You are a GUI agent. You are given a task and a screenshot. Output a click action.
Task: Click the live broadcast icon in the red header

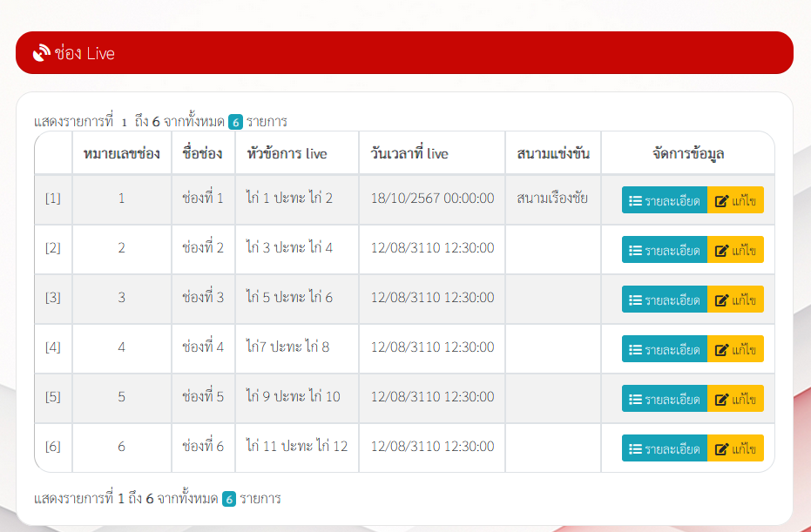click(41, 53)
